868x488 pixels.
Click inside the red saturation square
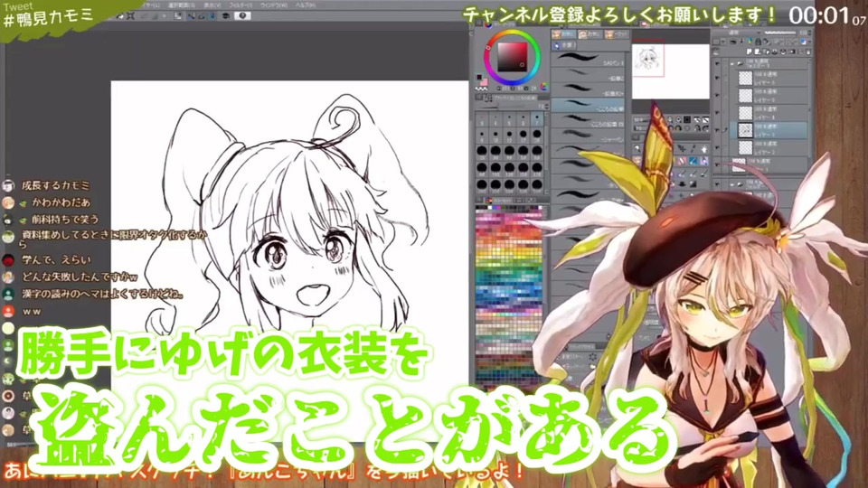coord(513,57)
